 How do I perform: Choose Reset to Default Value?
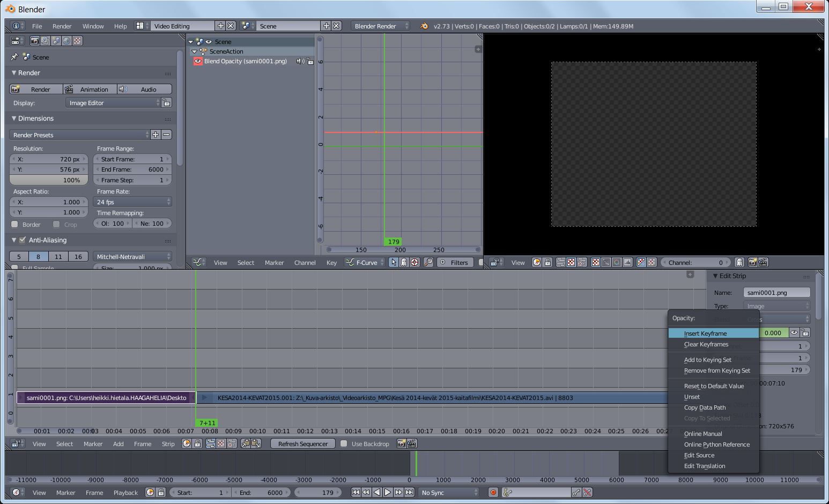coord(713,386)
